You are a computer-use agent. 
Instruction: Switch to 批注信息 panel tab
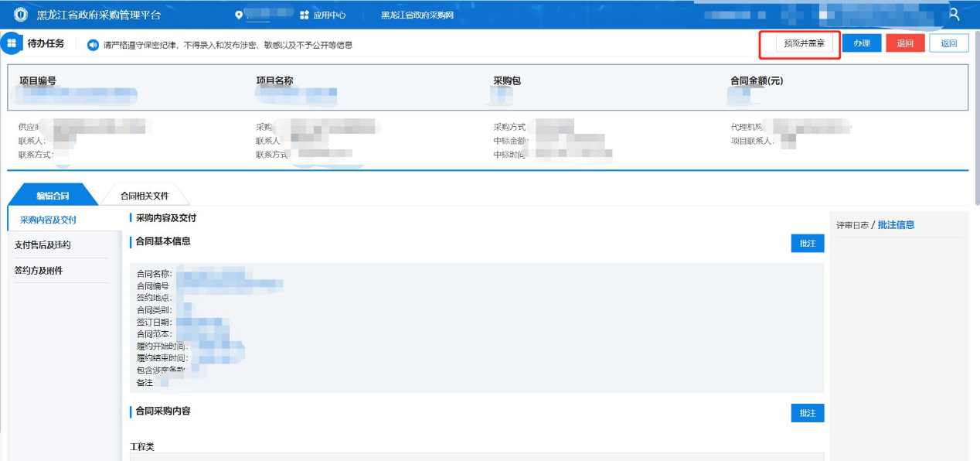tap(896, 225)
